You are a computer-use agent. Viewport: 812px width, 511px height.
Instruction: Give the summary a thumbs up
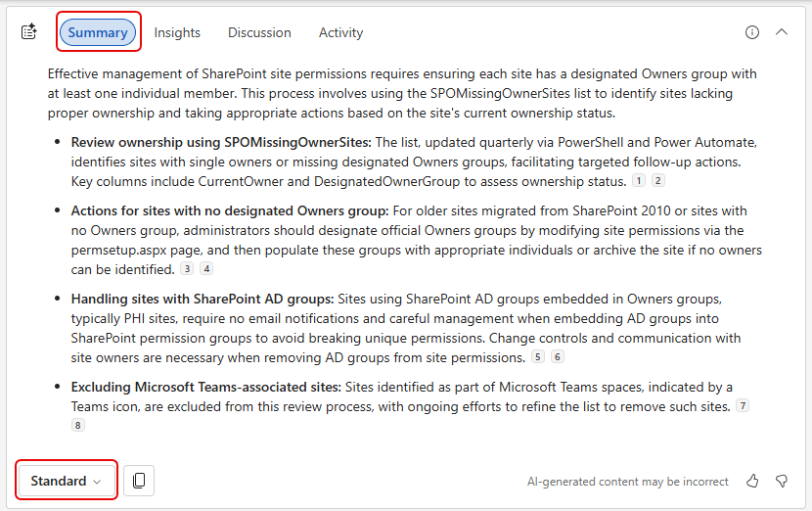pos(752,481)
